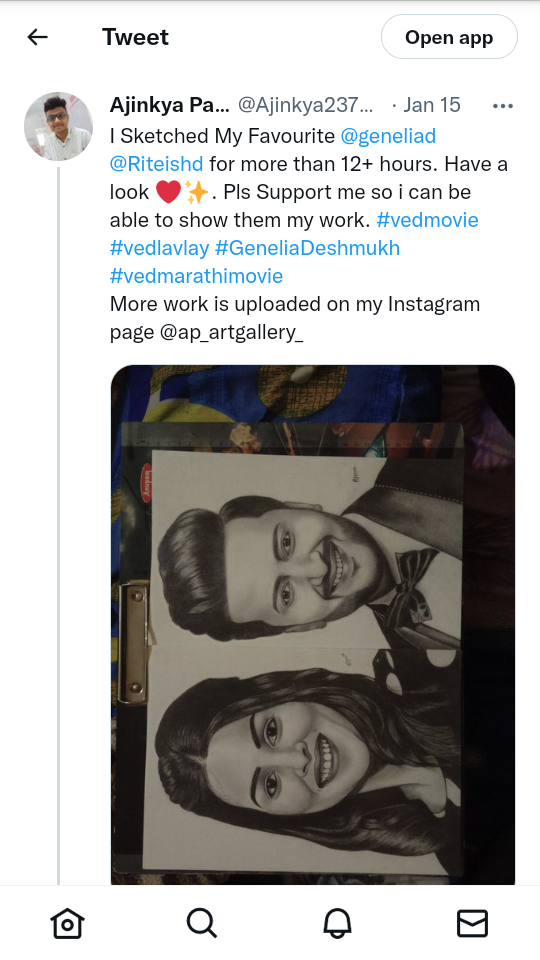The width and height of the screenshot is (540, 960).
Task: View Ajinkya's profile picture avatar
Action: (58, 127)
